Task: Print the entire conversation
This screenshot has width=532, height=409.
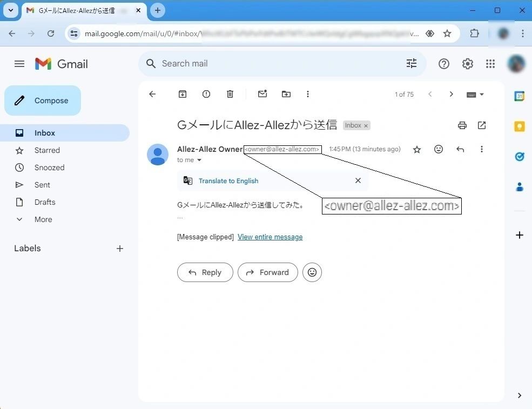Action: [x=462, y=125]
